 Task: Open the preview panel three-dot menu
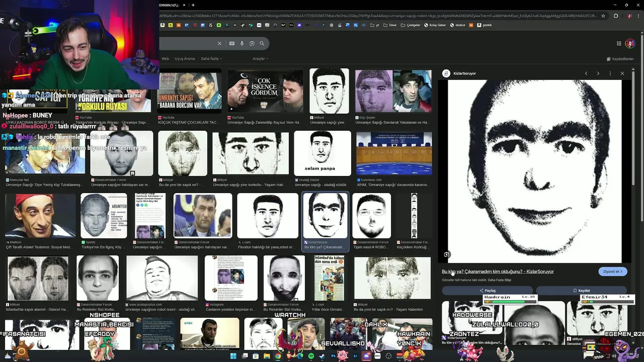pos(610,73)
